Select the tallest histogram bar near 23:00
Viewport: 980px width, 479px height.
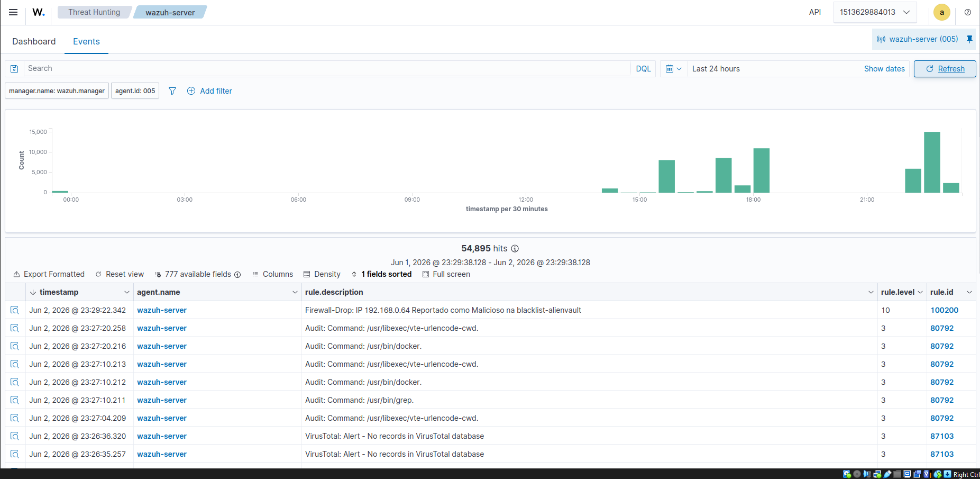pyautogui.click(x=932, y=162)
